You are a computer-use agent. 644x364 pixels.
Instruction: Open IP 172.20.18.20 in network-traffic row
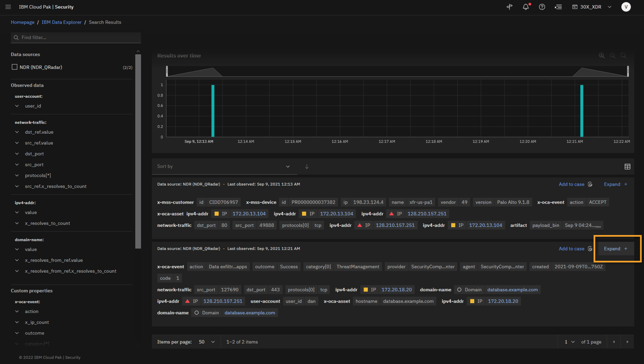click(397, 290)
